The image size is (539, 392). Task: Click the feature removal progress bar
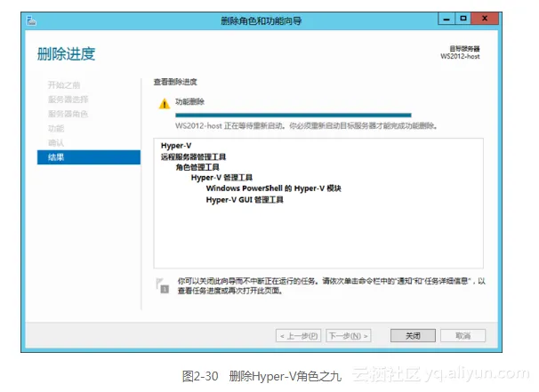tap(294, 115)
